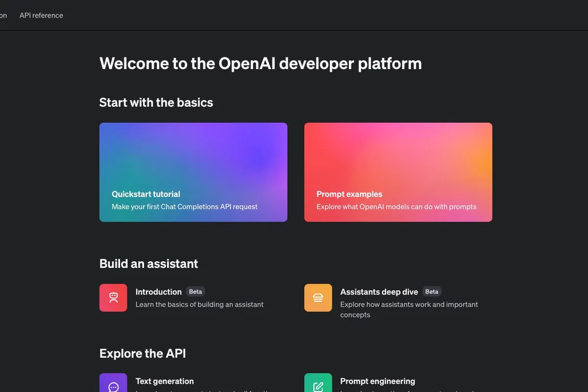Click the purple Text generation chat icon
This screenshot has width=588, height=392.
tap(113, 383)
